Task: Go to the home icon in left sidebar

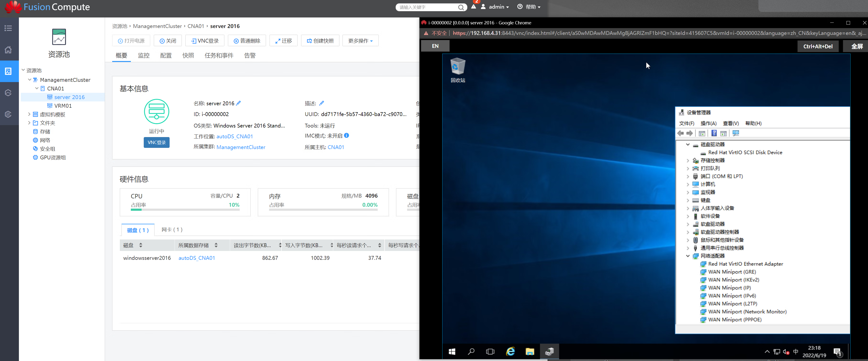Action: pyautogui.click(x=8, y=50)
